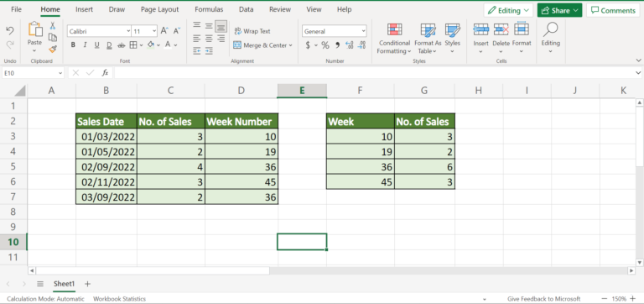Toggle Underline formatting
Image resolution: width=644 pixels, height=304 pixels.
(x=97, y=45)
